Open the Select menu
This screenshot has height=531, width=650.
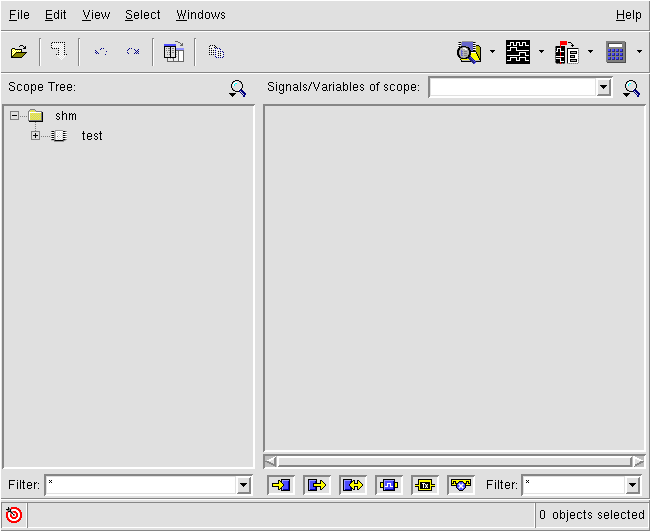(x=143, y=15)
